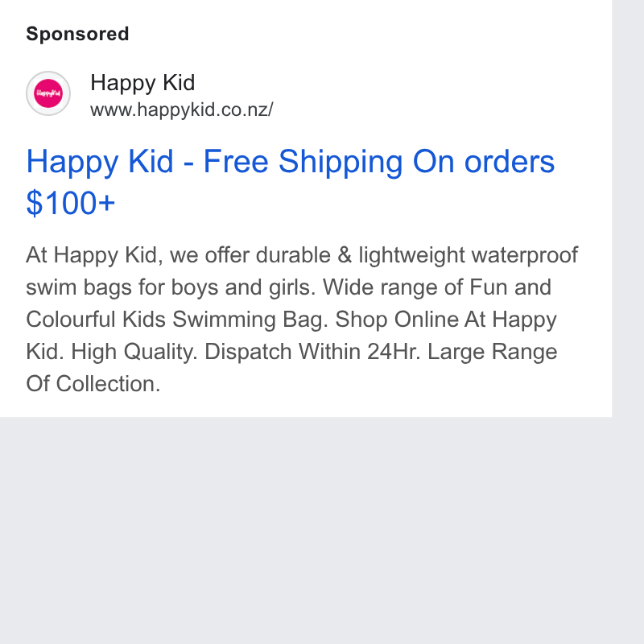Click the words Free Shipping in the headline
Screen dimensions: 644x644
pos(303,162)
